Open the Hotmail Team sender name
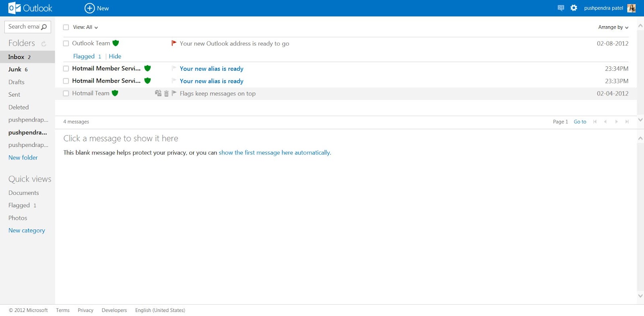 91,93
